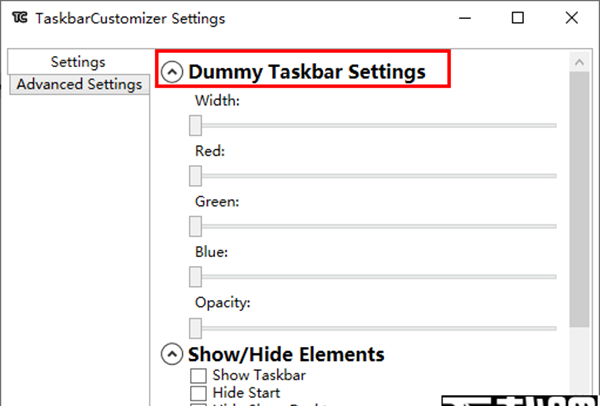Click the Opacity slider thumb
The width and height of the screenshot is (600, 406).
pos(196,328)
